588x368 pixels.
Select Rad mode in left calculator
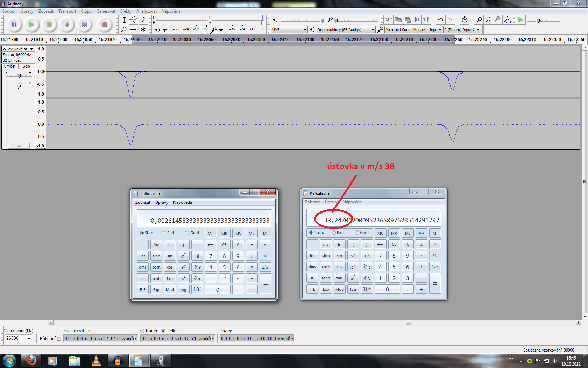tap(164, 233)
